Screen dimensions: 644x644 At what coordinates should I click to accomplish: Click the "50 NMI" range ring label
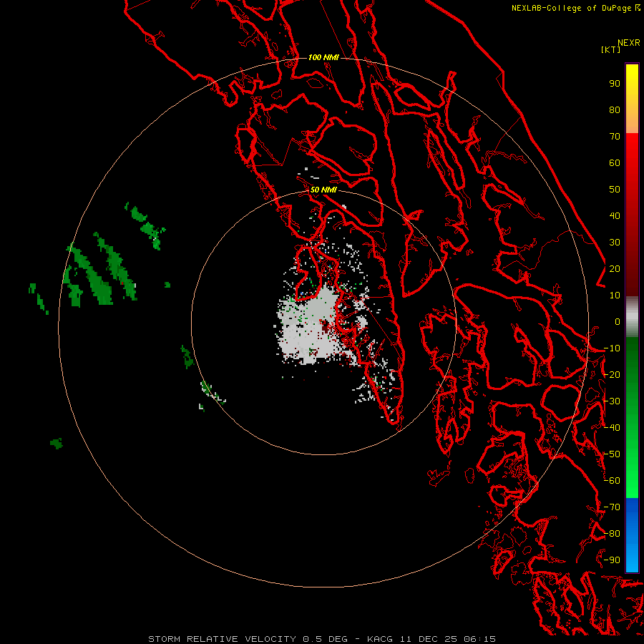click(x=323, y=190)
